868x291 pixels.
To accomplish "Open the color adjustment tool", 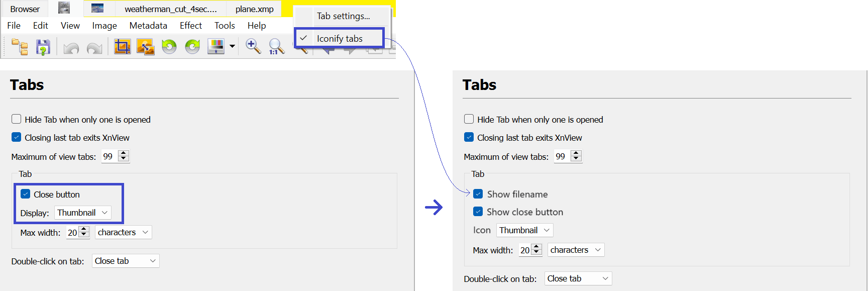I will tap(216, 47).
